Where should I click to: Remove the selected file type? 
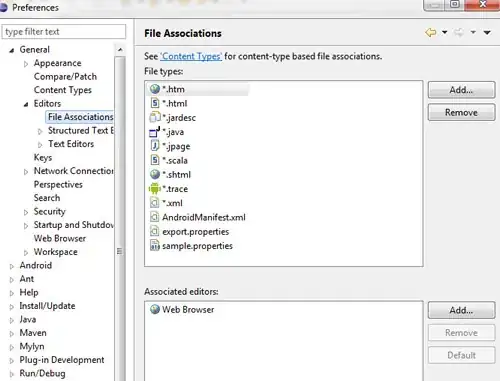461,112
